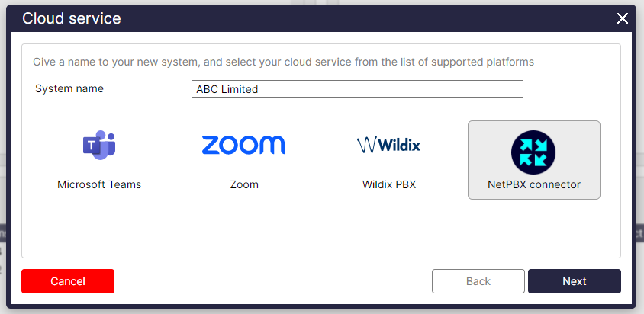The image size is (644, 314).
Task: Click the "Microsoft Teams" text label
Action: coord(99,184)
